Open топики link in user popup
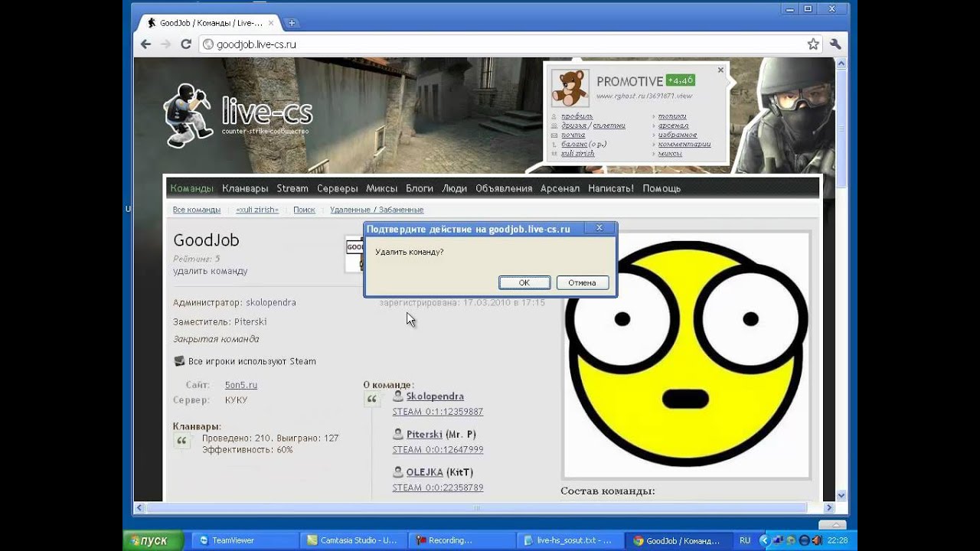The height and width of the screenshot is (551, 980). [x=672, y=116]
